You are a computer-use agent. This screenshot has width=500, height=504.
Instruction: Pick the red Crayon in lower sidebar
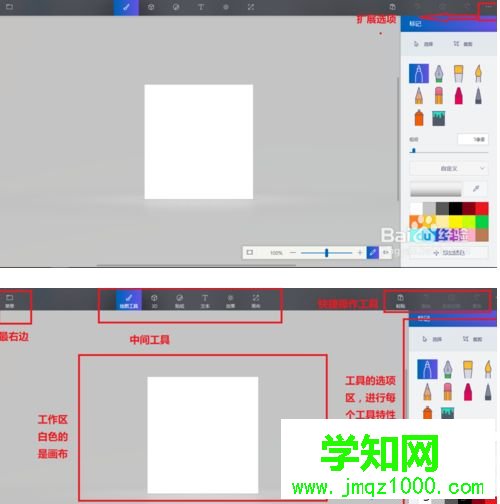tap(468, 391)
